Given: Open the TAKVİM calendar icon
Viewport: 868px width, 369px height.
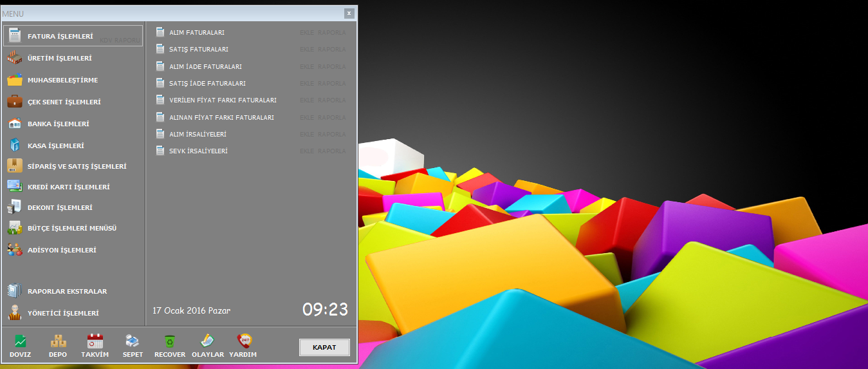Looking at the screenshot, I should 95,341.
